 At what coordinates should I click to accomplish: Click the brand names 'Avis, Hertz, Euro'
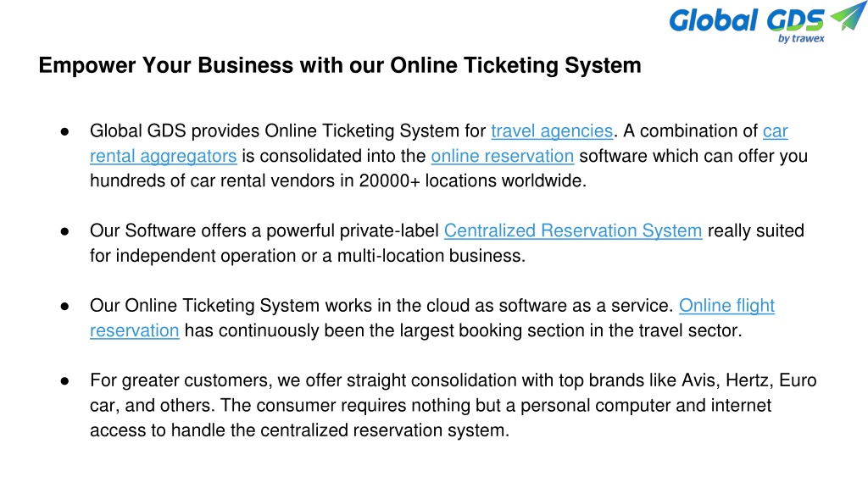[749, 380]
